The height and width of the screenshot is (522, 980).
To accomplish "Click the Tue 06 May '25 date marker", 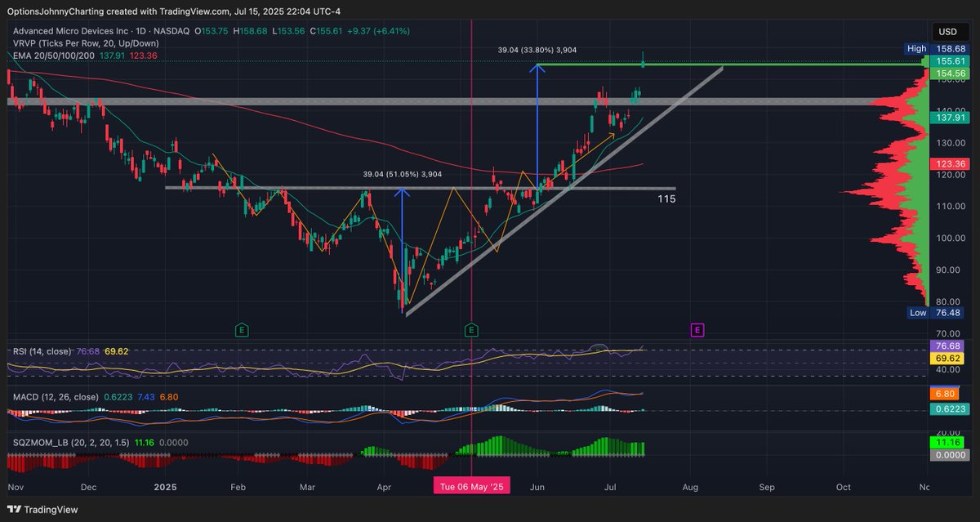I will [x=472, y=487].
